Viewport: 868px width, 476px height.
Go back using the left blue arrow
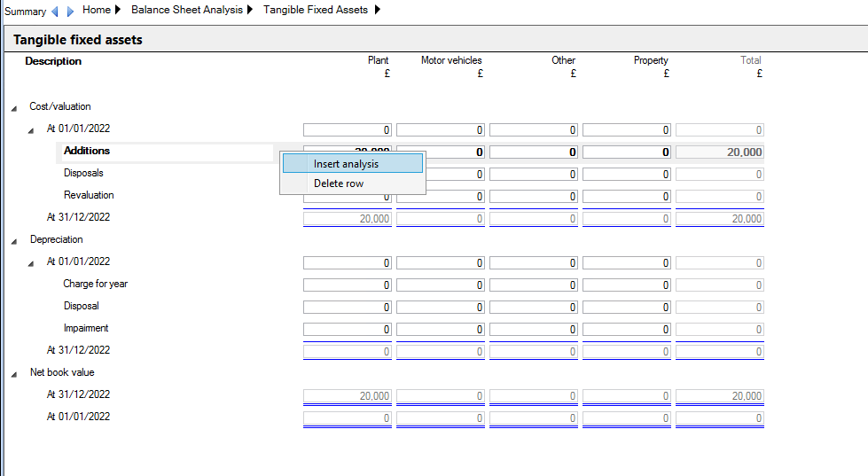point(54,11)
